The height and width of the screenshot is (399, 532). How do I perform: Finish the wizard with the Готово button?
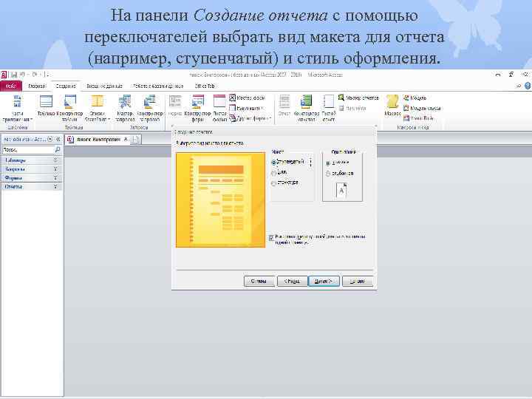pyautogui.click(x=358, y=282)
